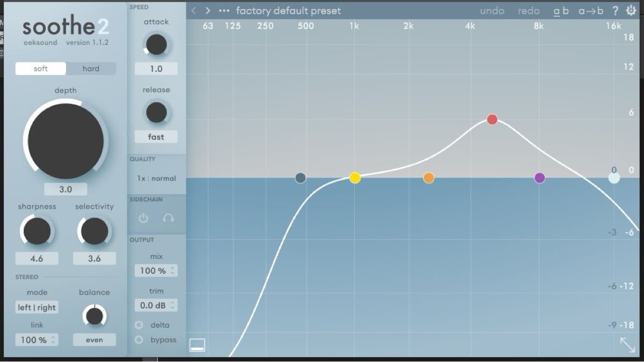
Task: Switch to hard mode
Action: tap(91, 69)
